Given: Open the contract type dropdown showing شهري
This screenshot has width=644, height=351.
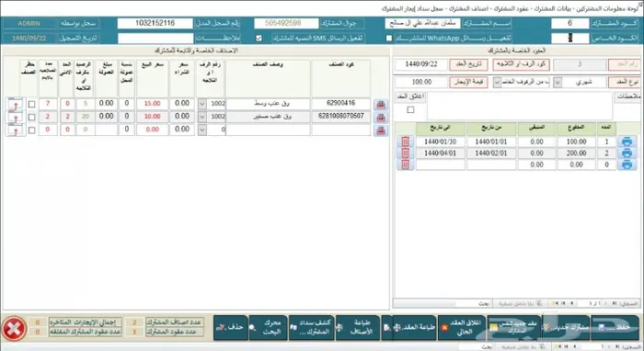Looking at the screenshot, I should coord(558,83).
